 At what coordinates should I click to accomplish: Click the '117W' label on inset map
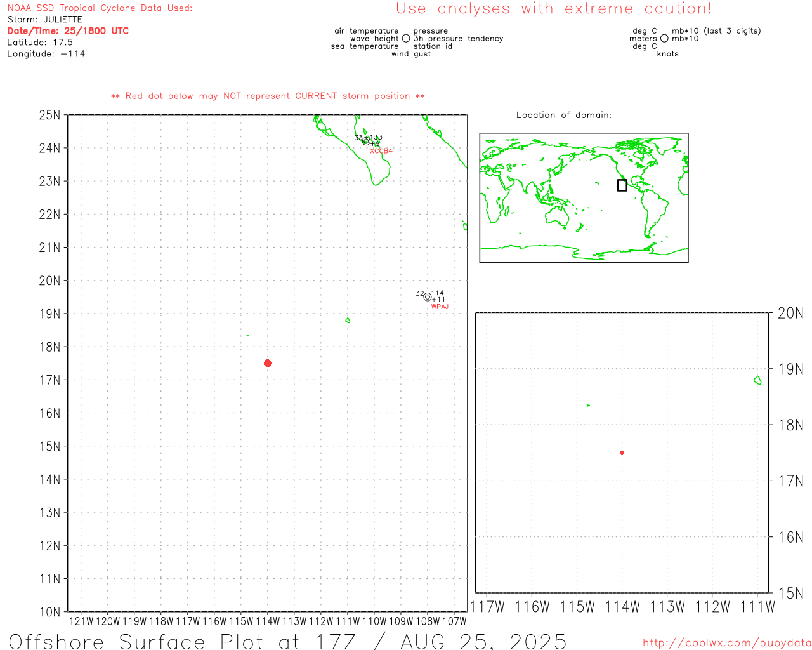pos(487,607)
